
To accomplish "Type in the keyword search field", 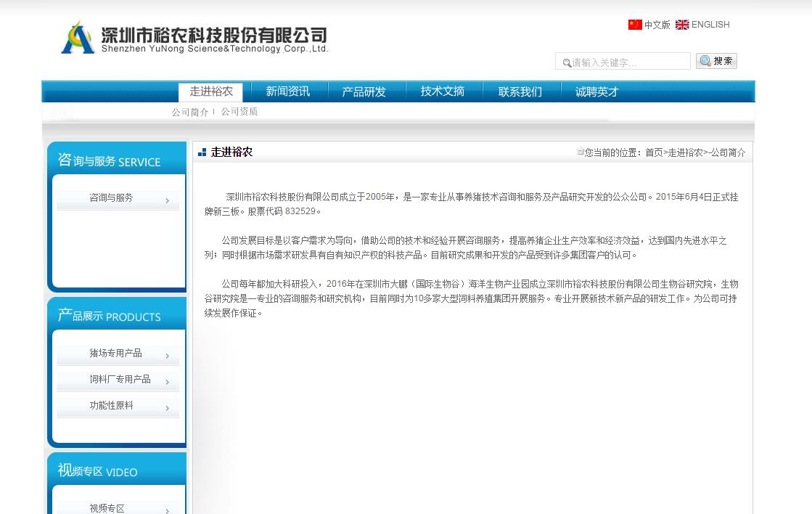I will click(x=628, y=62).
